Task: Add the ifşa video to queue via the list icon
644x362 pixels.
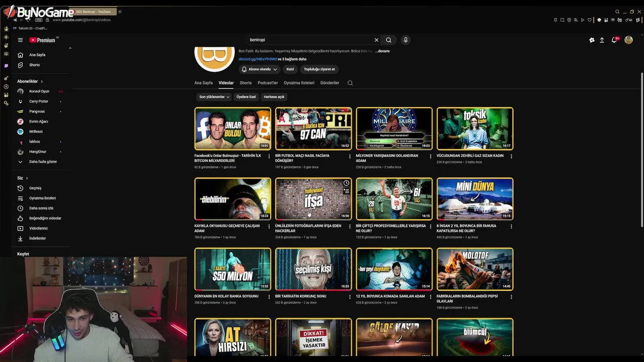Action: (x=346, y=191)
